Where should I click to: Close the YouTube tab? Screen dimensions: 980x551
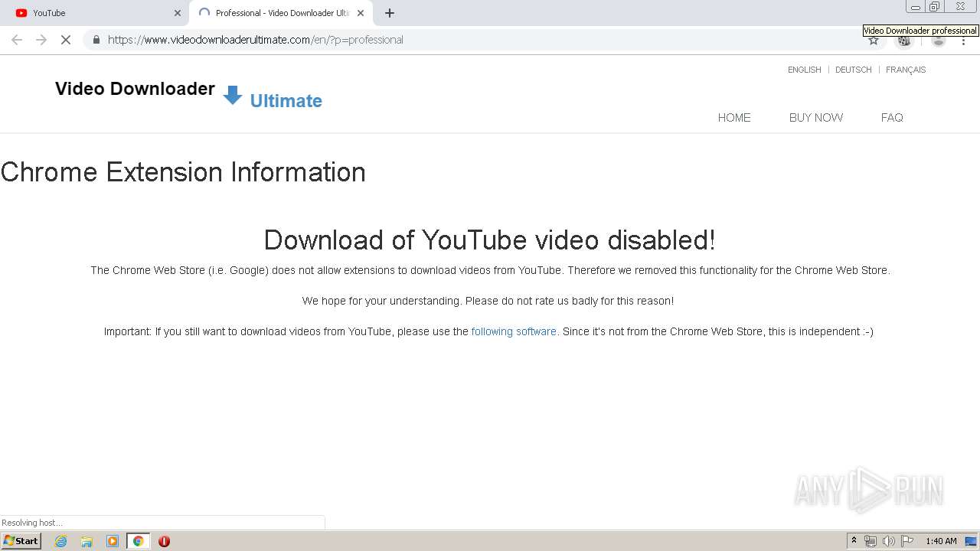point(178,13)
